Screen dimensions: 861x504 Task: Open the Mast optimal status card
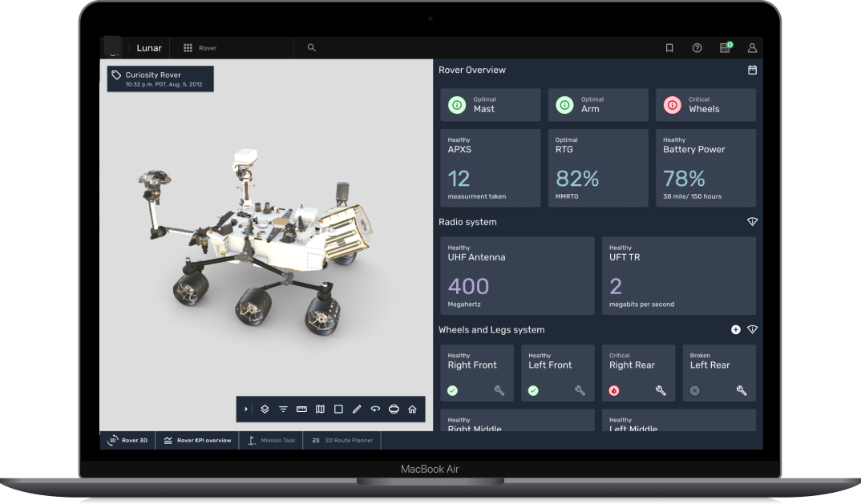tap(491, 105)
